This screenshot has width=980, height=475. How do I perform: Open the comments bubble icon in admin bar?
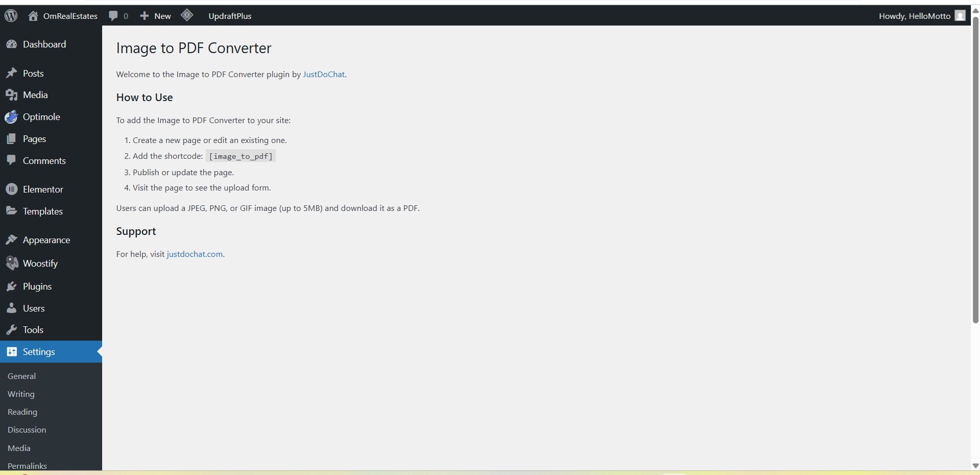(x=113, y=16)
